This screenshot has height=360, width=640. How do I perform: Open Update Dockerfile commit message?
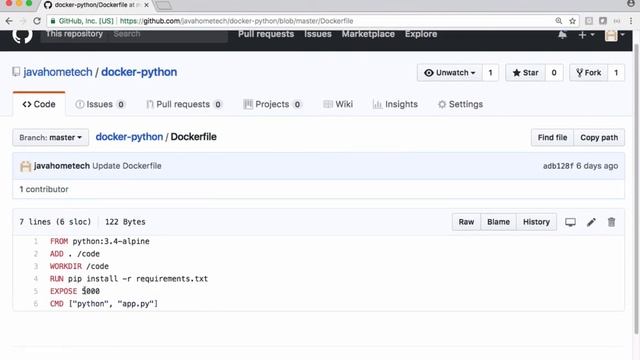point(127,166)
